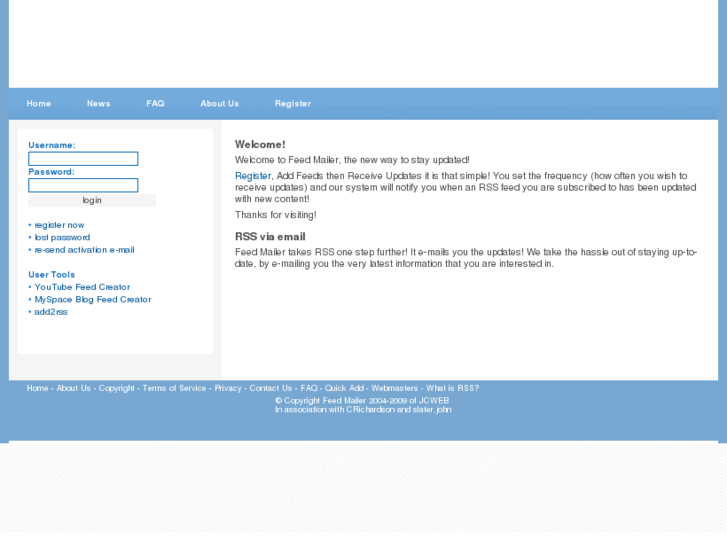Focus the Username input field
The width and height of the screenshot is (727, 545).
click(x=83, y=159)
